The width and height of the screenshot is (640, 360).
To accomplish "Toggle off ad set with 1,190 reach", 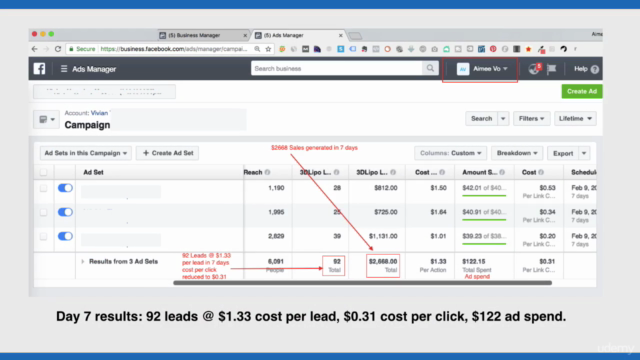I will pyautogui.click(x=65, y=188).
